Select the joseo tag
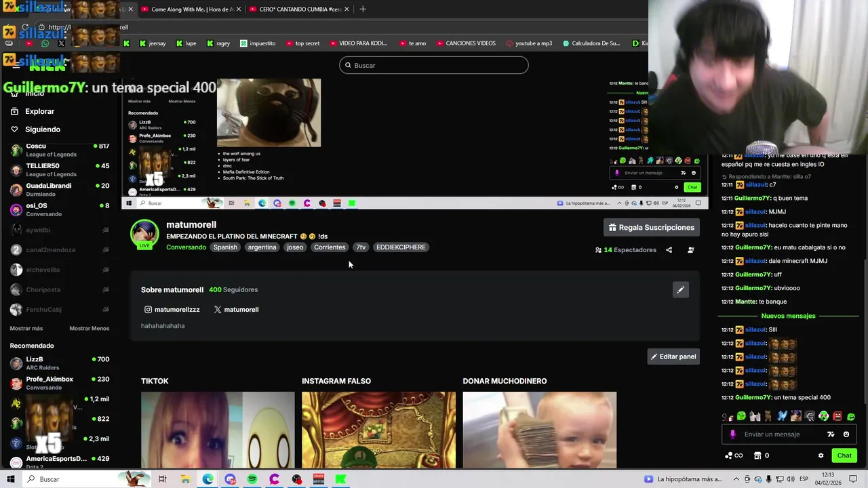868x488 pixels. coord(295,247)
